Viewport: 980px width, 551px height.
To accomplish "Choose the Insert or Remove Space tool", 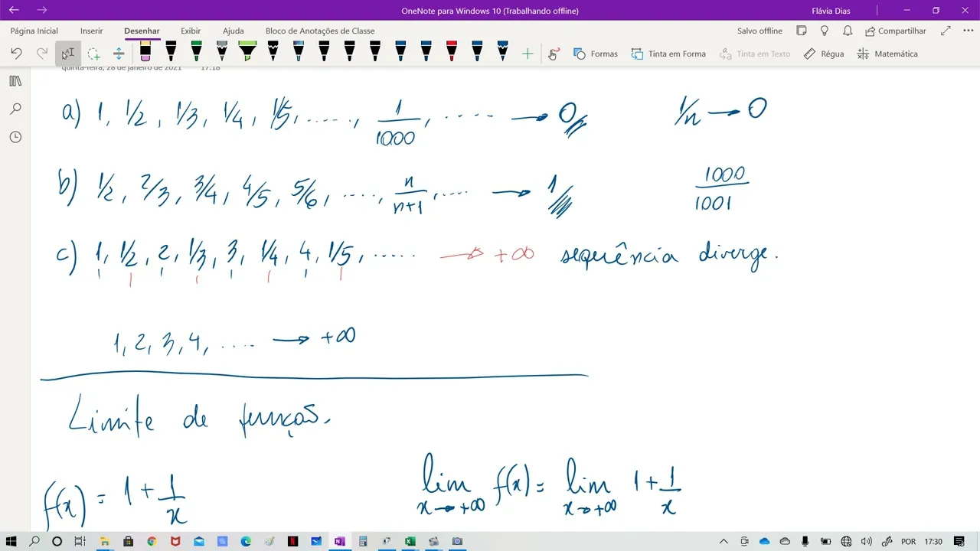I will click(119, 54).
